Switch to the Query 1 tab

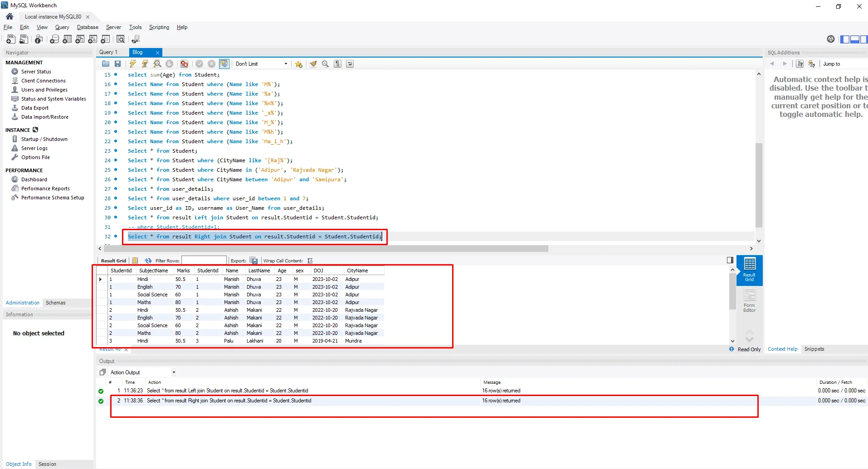pyautogui.click(x=108, y=52)
